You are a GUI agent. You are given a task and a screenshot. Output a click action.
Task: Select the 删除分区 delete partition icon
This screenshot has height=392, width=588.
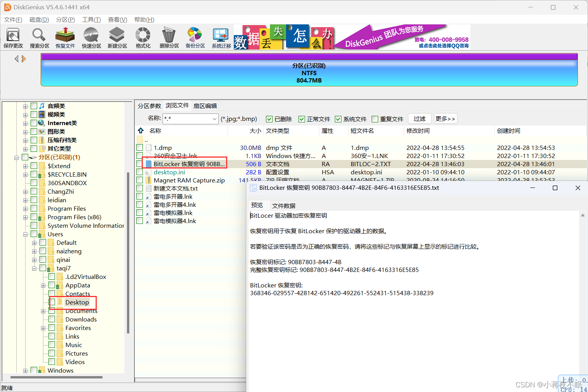pyautogui.click(x=169, y=38)
